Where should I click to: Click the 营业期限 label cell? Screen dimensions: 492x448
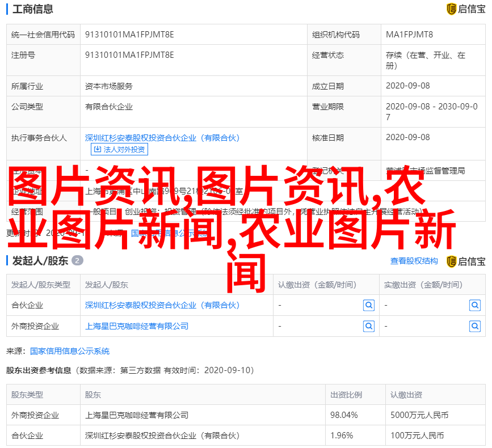[x=344, y=112]
